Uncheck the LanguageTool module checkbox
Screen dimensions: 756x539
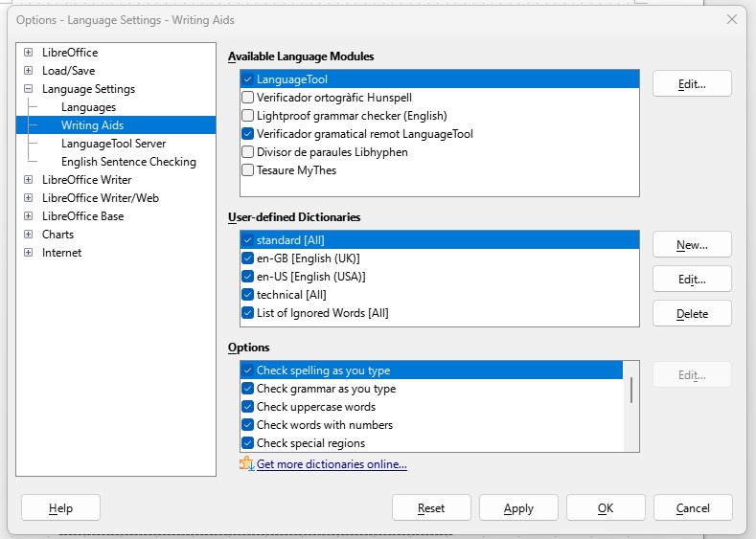click(x=248, y=79)
